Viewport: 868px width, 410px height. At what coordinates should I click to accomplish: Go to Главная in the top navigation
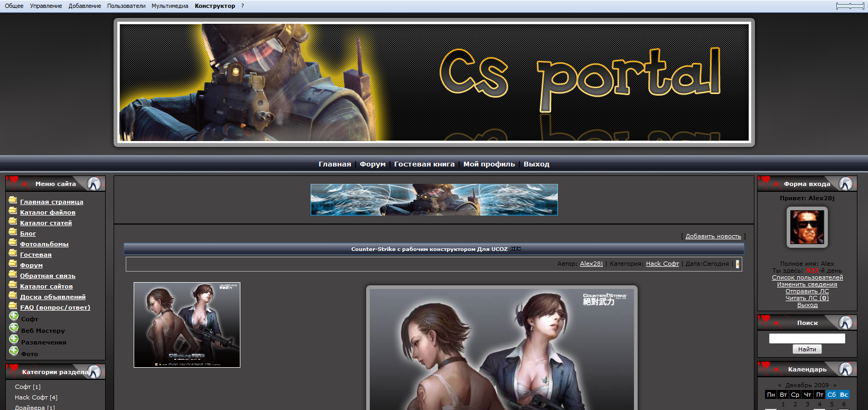334,164
